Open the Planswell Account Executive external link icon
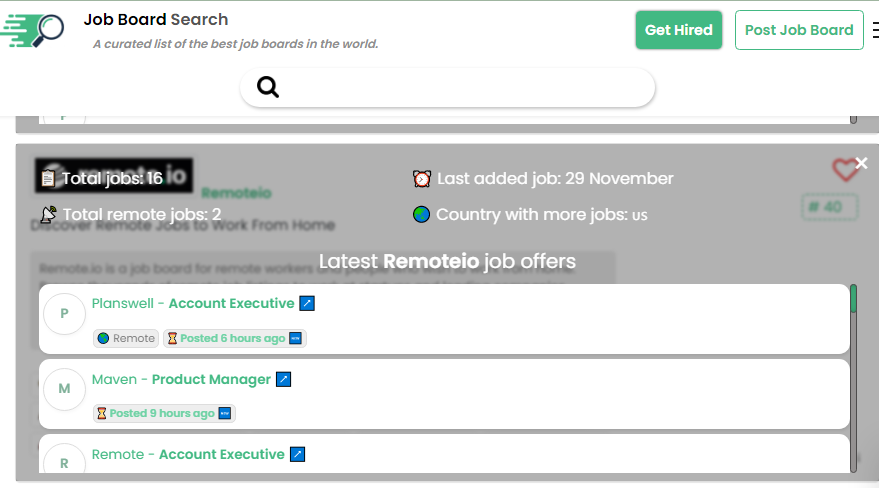 pos(307,303)
